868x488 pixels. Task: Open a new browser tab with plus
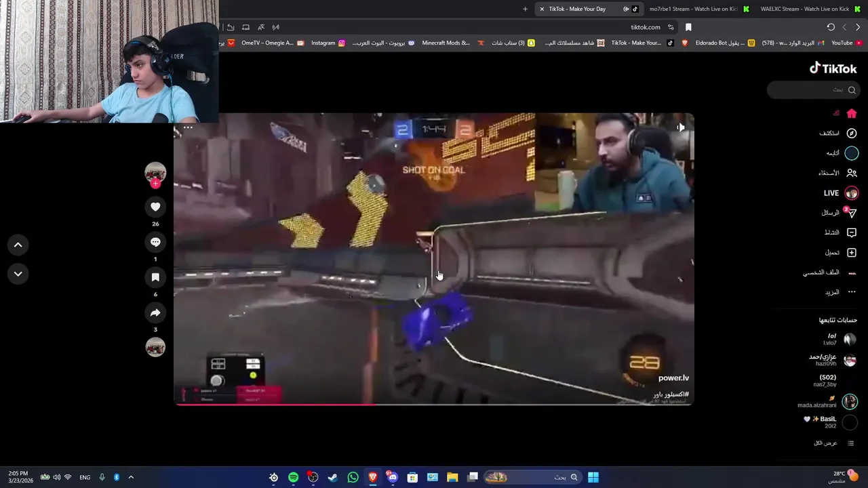click(x=525, y=9)
